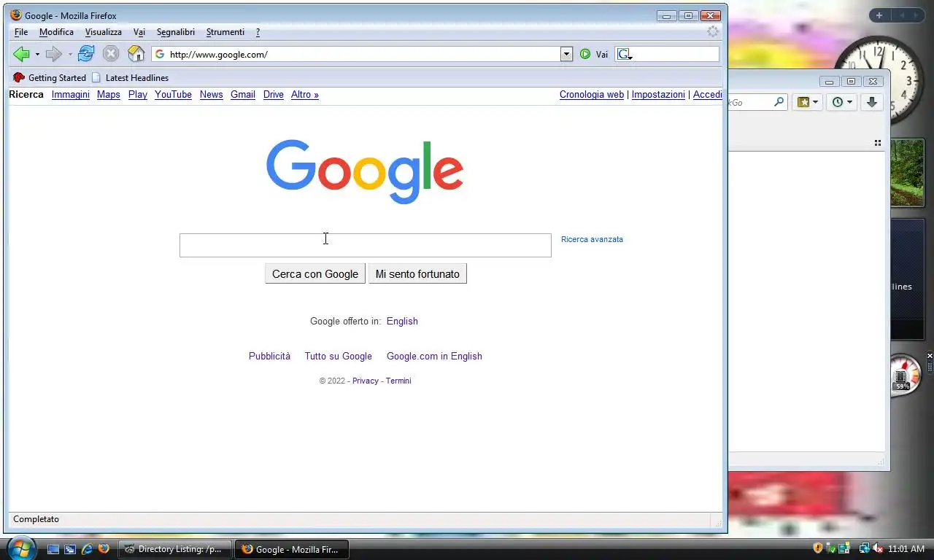The image size is (934, 560).
Task: Open the ? help menu
Action: [258, 32]
